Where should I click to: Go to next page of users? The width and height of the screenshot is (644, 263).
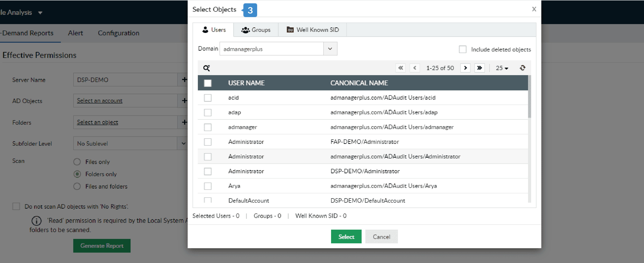[465, 68]
